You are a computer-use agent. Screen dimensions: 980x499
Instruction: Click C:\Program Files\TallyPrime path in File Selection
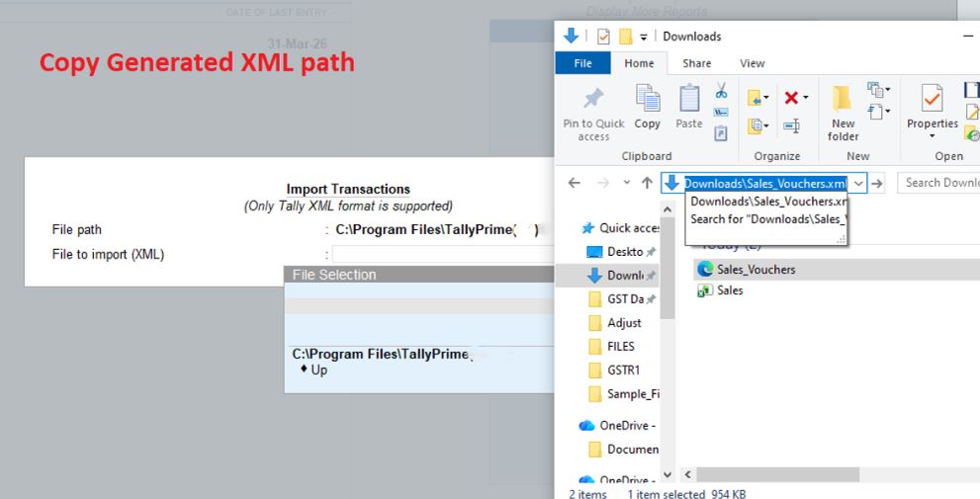tap(381, 354)
